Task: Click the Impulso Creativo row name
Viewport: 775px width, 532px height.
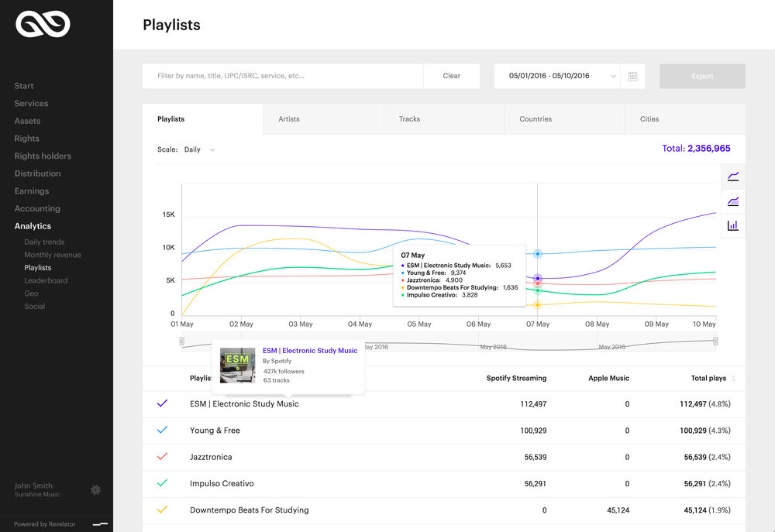Action: (x=222, y=483)
